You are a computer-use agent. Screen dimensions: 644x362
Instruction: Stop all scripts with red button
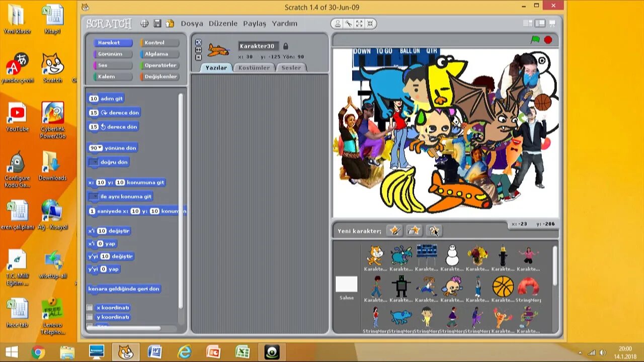pyautogui.click(x=548, y=40)
